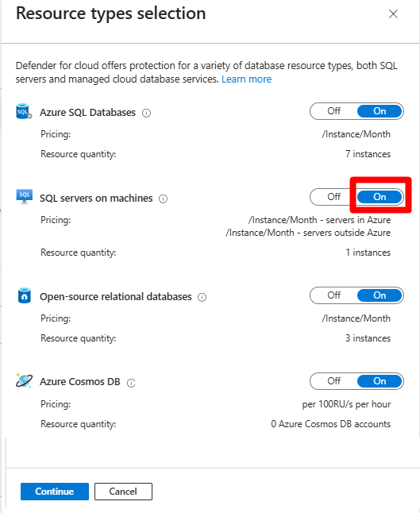This screenshot has height=513, width=420.
Task: Show info for Open-source relational databases
Action: [202, 297]
